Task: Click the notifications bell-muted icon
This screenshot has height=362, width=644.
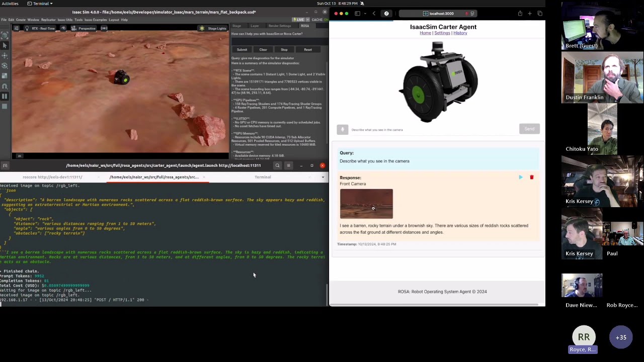Action: coord(362,4)
